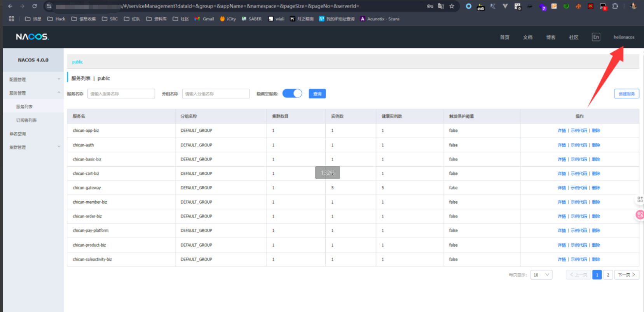The width and height of the screenshot is (644, 312).
Task: Click the pink translate floating icon
Action: [x=640, y=214]
